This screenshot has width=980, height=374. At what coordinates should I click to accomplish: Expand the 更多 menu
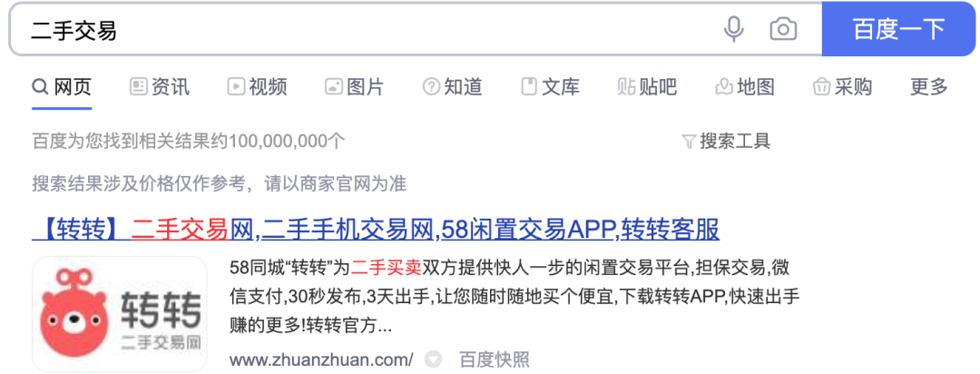pyautogui.click(x=929, y=87)
